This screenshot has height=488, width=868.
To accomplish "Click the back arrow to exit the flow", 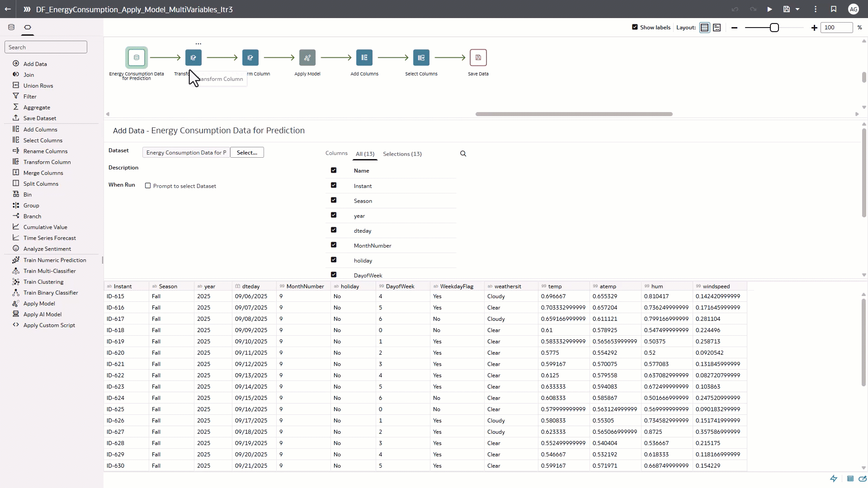I will 7,9.
